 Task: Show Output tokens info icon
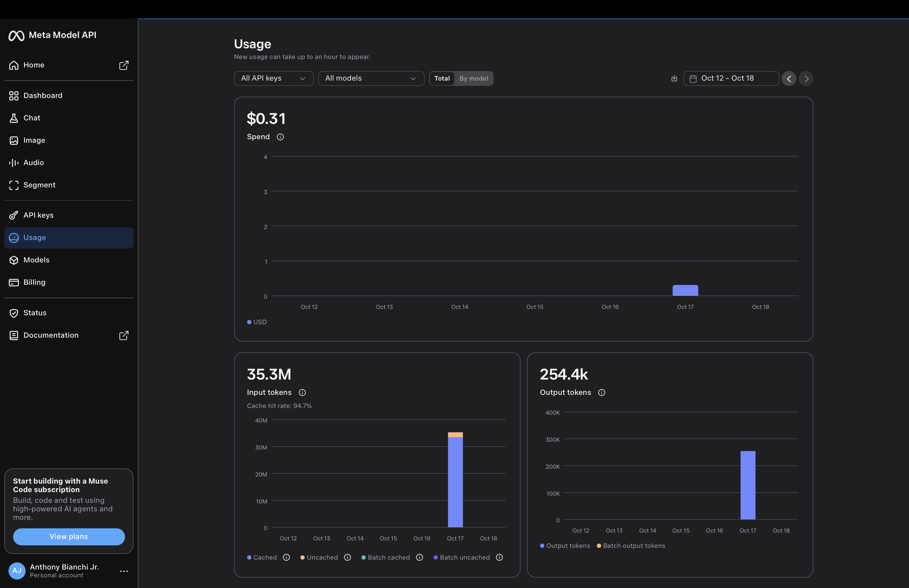coord(602,392)
